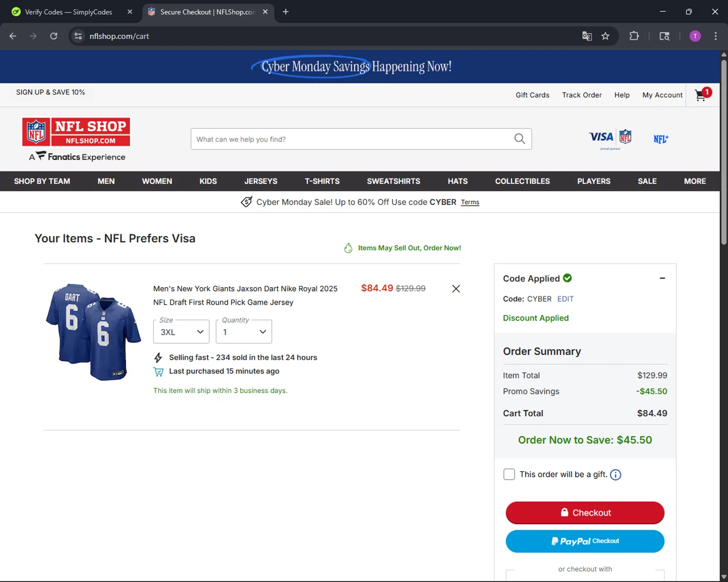Click the page vertical scrollbar thumb
Image resolution: width=728 pixels, height=582 pixels.
[724, 151]
